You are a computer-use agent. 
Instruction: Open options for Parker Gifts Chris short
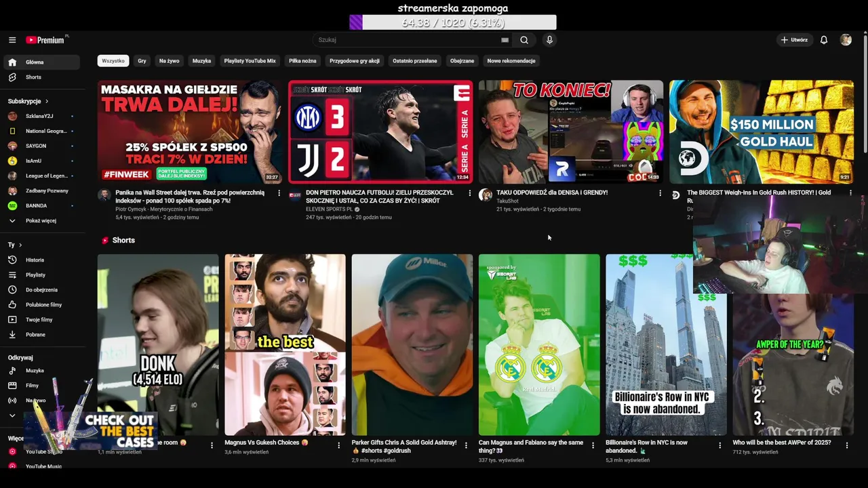pos(466,445)
